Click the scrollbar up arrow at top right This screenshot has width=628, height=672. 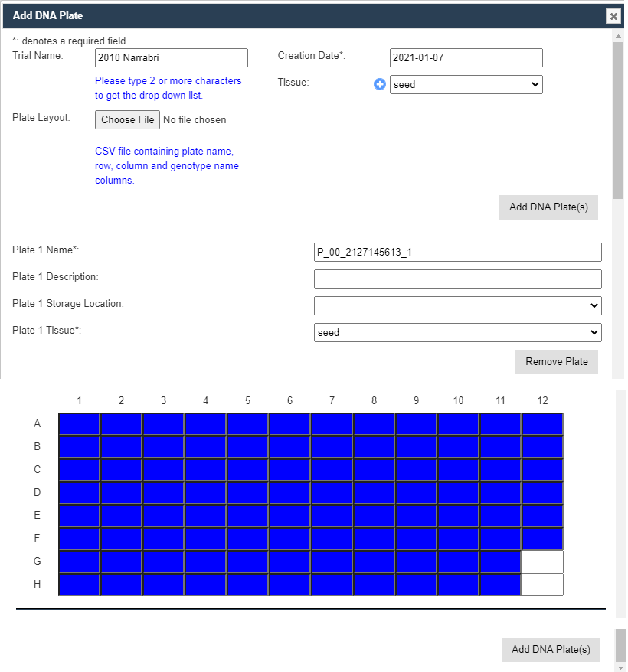pos(619,35)
